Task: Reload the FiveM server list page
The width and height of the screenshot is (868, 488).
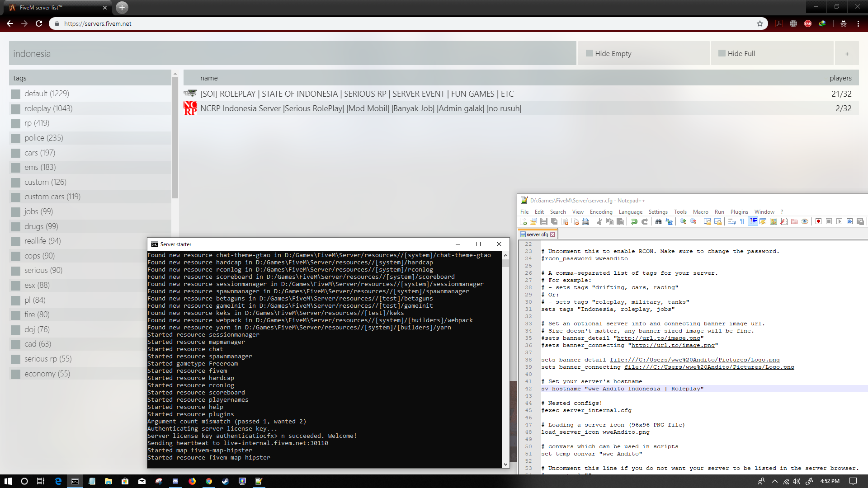Action: [x=39, y=23]
